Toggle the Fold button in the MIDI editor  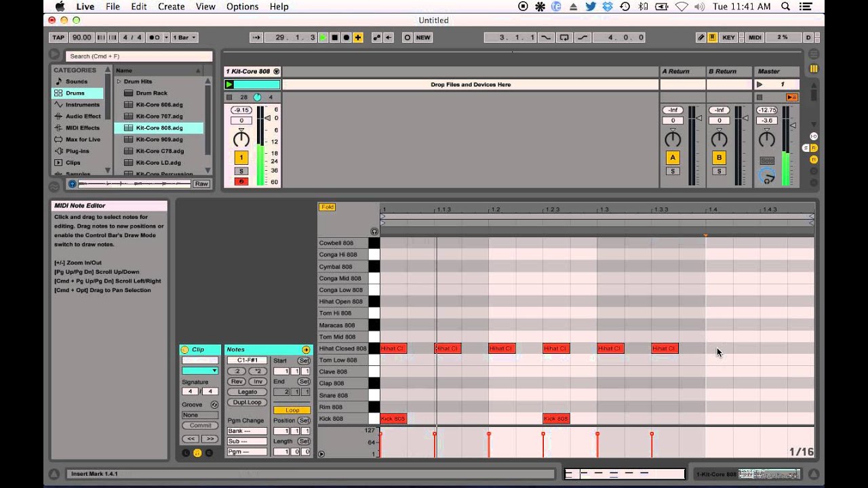click(x=328, y=207)
